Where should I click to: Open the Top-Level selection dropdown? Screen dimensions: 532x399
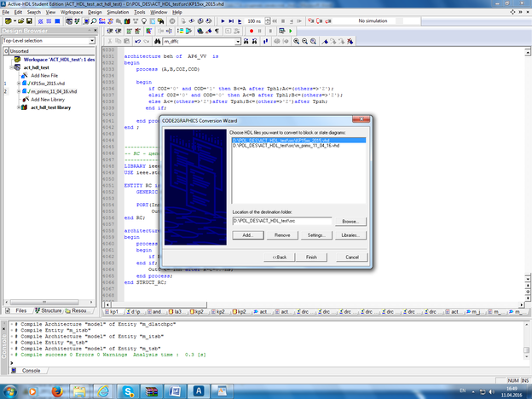pyautogui.click(x=92, y=40)
